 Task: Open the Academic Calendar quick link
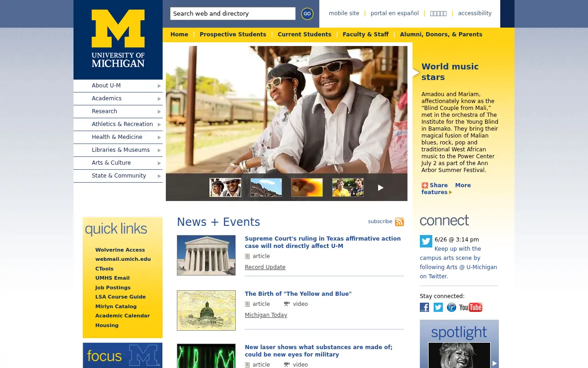click(x=123, y=316)
